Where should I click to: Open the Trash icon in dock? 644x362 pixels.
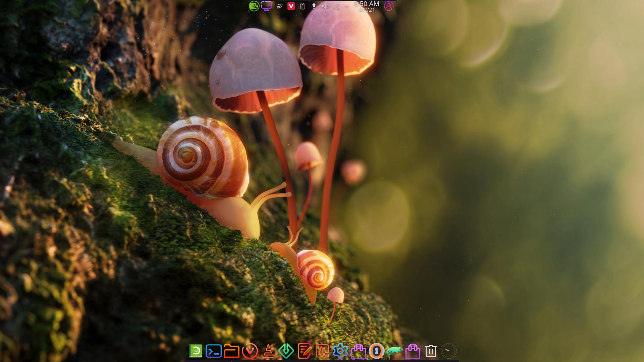pyautogui.click(x=431, y=351)
